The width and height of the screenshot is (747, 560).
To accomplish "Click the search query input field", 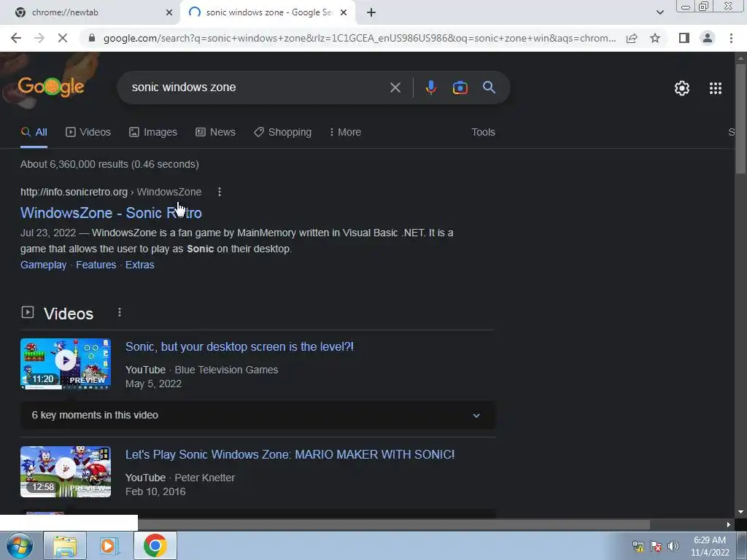I will 258,87.
